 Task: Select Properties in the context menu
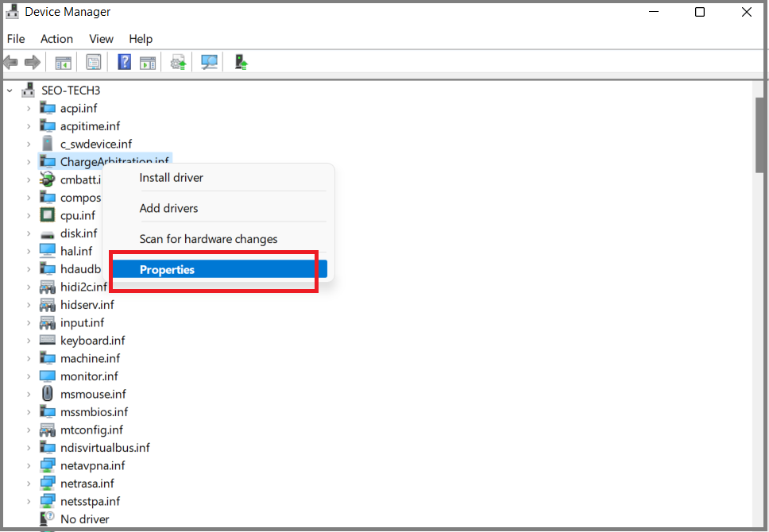point(220,269)
